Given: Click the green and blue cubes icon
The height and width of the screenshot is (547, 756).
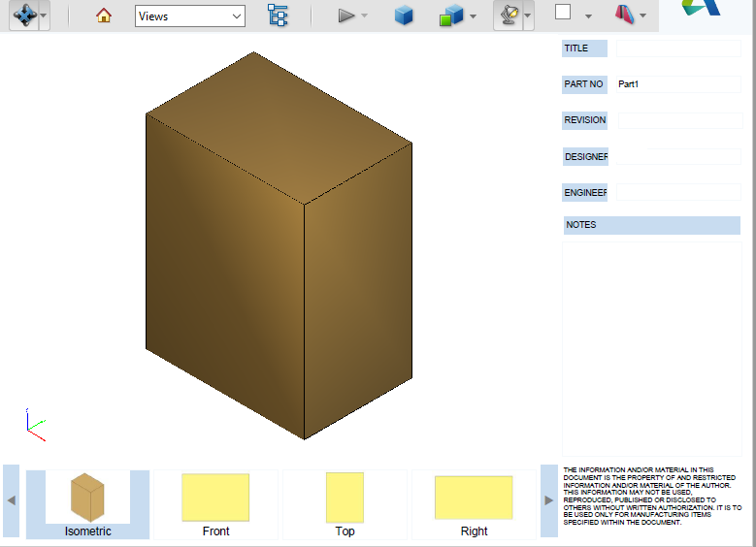Looking at the screenshot, I should (451, 16).
